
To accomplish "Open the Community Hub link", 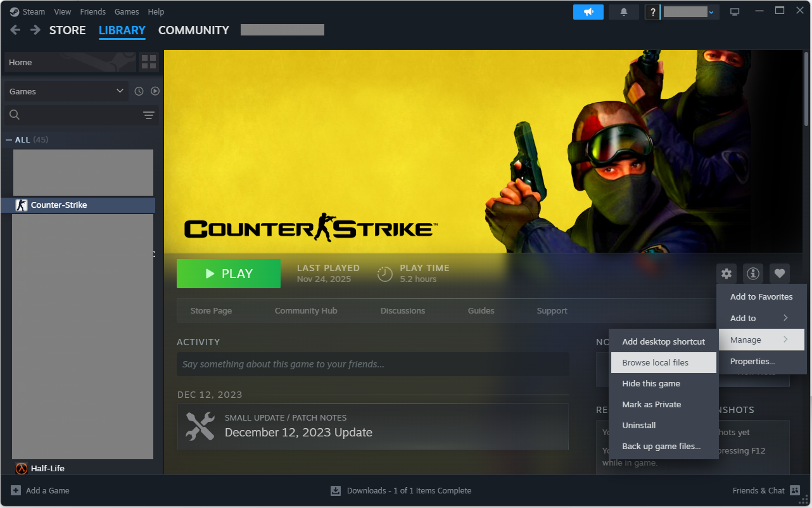I will tap(306, 310).
